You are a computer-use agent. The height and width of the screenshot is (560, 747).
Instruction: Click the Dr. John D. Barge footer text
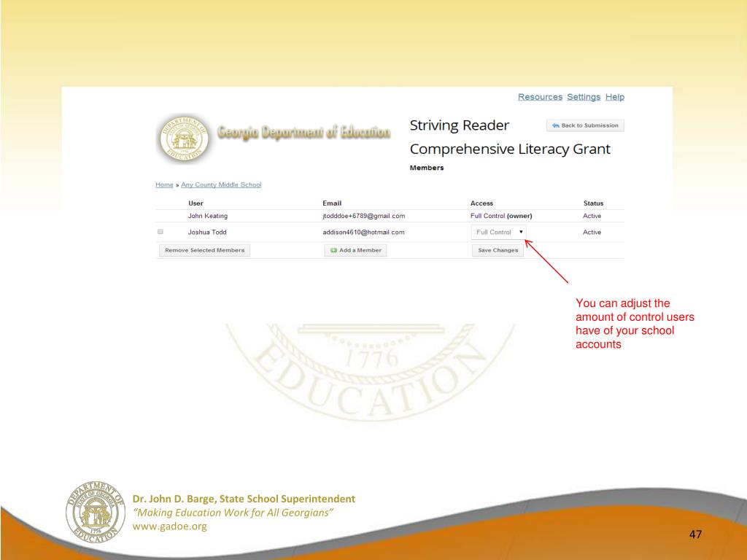pos(244,499)
